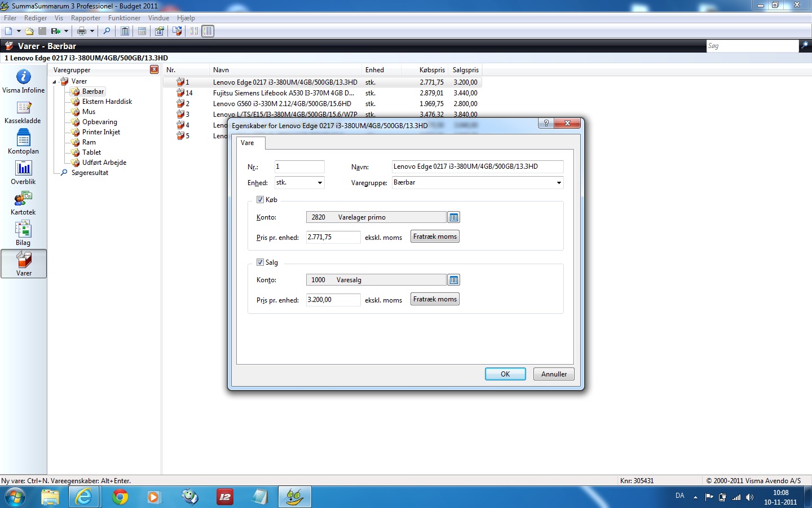The width and height of the screenshot is (812, 508).
Task: Collapse the Varer tree node
Action: [55, 82]
